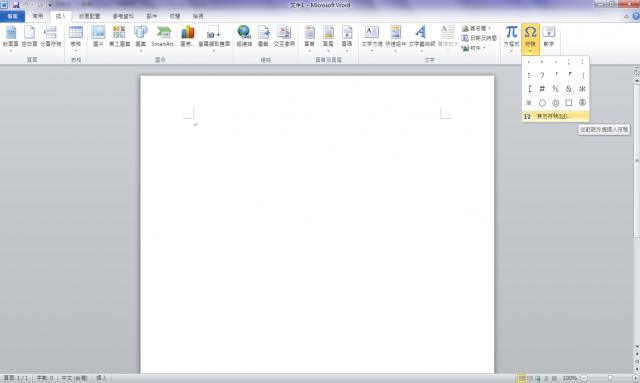640x383 pixels.
Task: Insert the hollow circle ○ symbol
Action: [542, 102]
